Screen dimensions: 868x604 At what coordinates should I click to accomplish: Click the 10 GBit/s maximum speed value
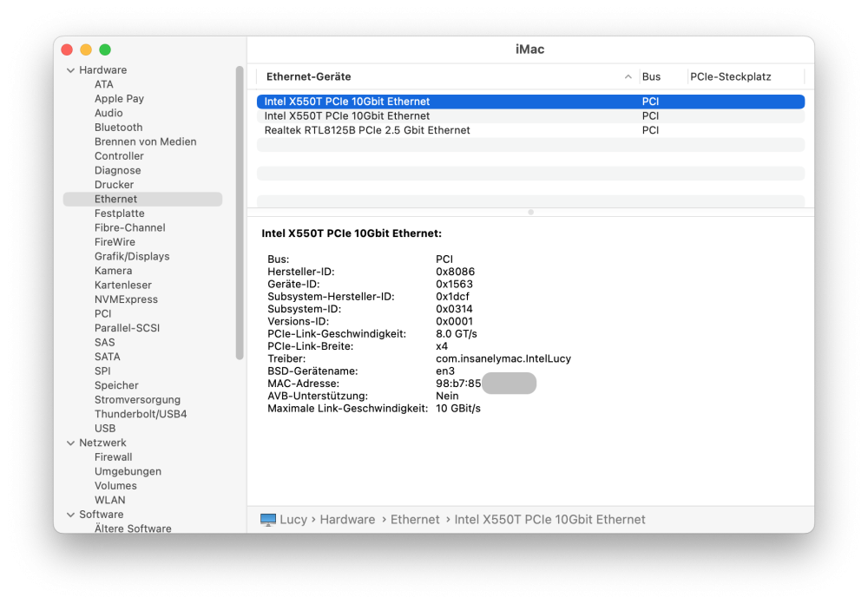[x=457, y=409]
